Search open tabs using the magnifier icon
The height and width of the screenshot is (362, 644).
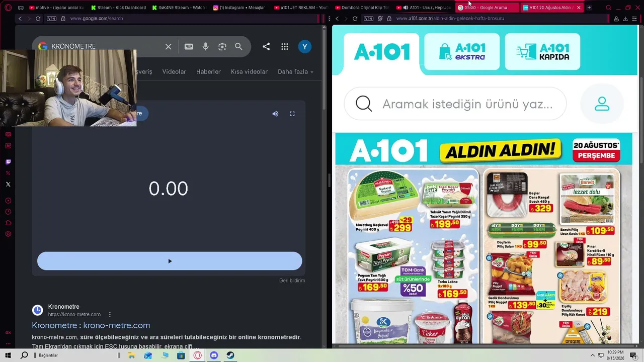coord(608,8)
